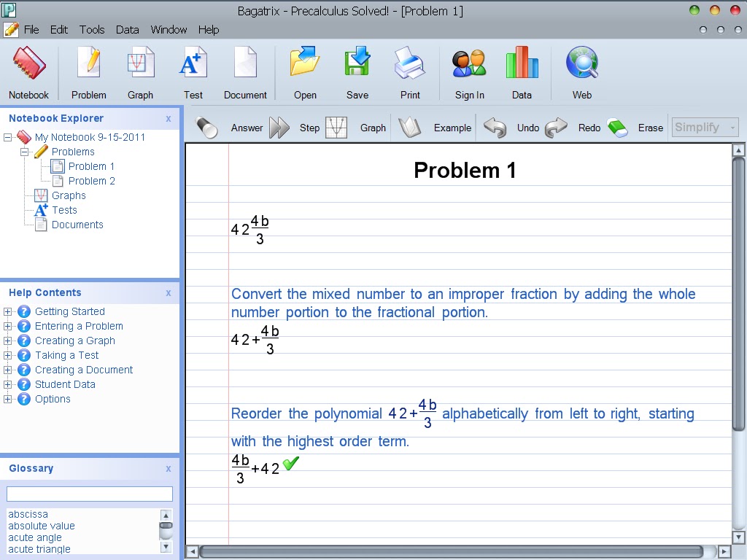Click the Graph toolbar icon
This screenshot has height=560, width=747.
(x=141, y=63)
